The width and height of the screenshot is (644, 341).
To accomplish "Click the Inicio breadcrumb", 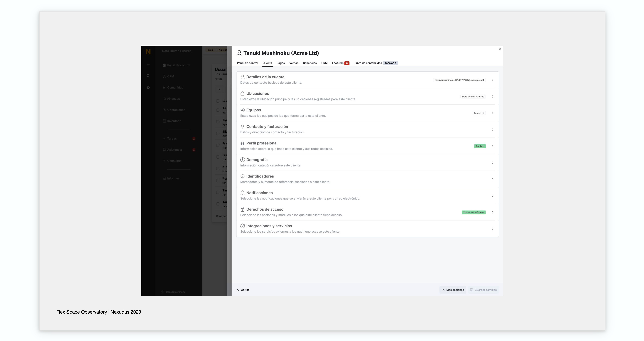I will coord(210,50).
